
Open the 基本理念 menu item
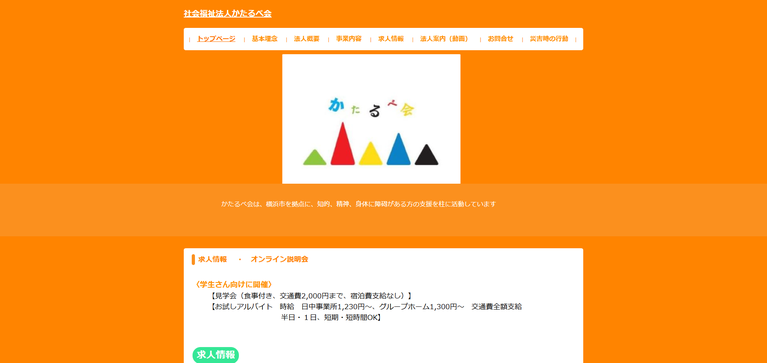tap(265, 39)
